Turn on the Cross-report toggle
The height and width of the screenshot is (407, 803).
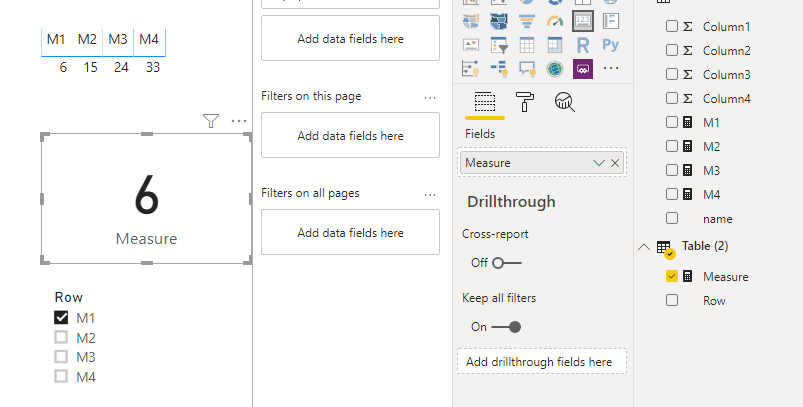(506, 263)
